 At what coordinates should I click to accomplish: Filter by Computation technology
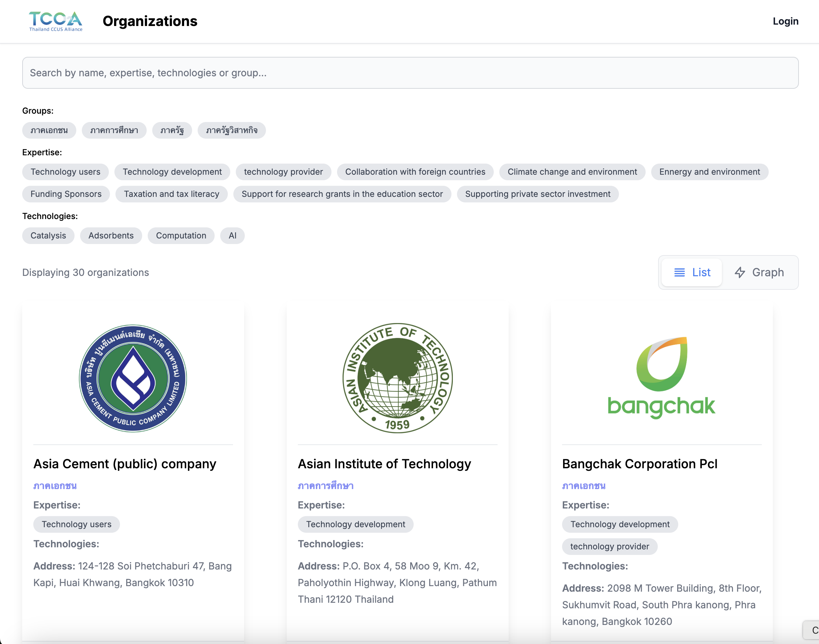(181, 236)
